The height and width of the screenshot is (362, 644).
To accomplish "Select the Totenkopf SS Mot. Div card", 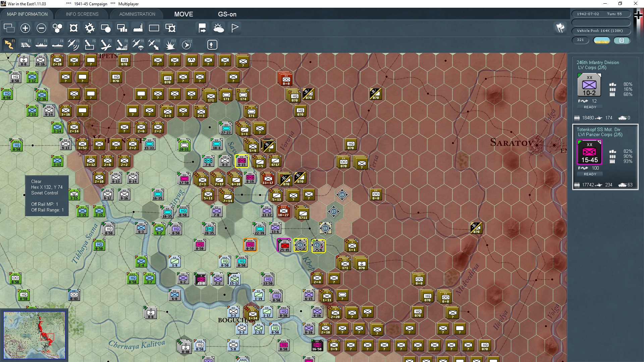I will (605, 157).
